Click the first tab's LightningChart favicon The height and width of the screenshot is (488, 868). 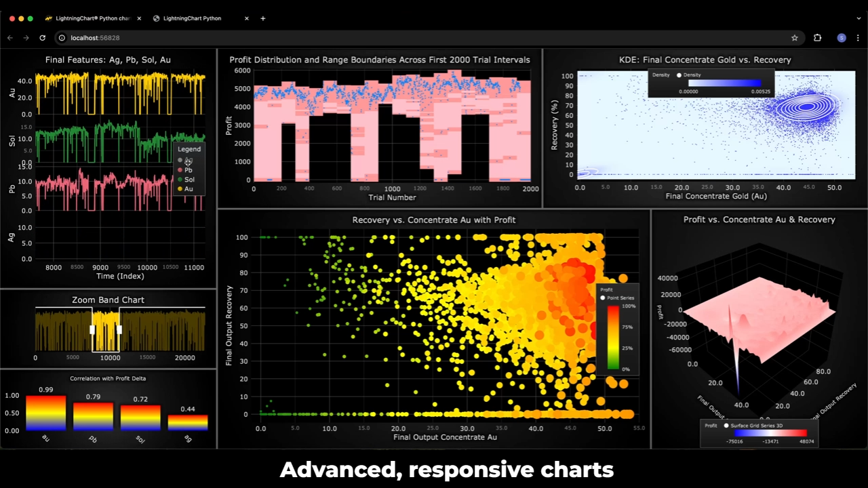tap(50, 18)
